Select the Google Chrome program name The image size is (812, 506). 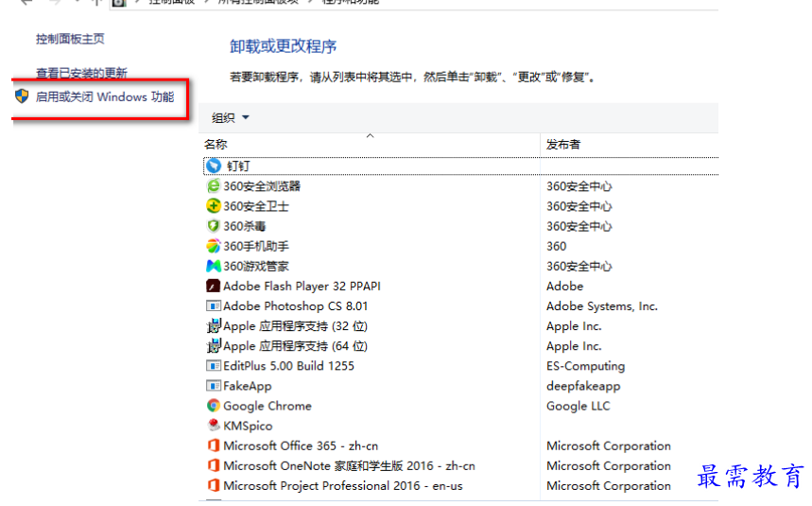click(268, 406)
